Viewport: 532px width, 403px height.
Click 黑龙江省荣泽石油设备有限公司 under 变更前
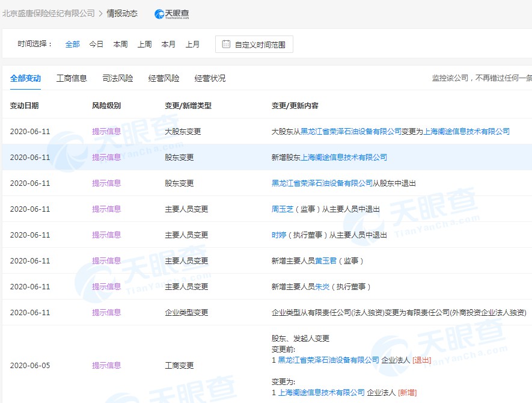328,360
